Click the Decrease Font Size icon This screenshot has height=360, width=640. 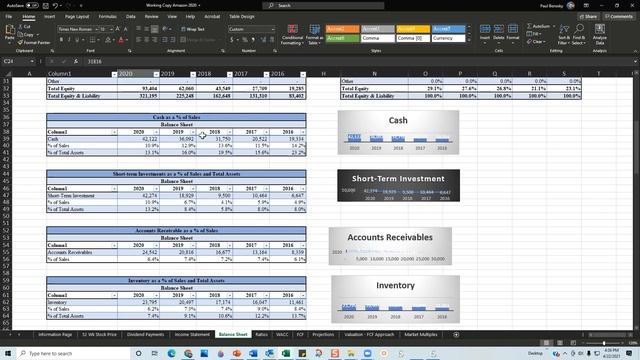[x=125, y=29]
